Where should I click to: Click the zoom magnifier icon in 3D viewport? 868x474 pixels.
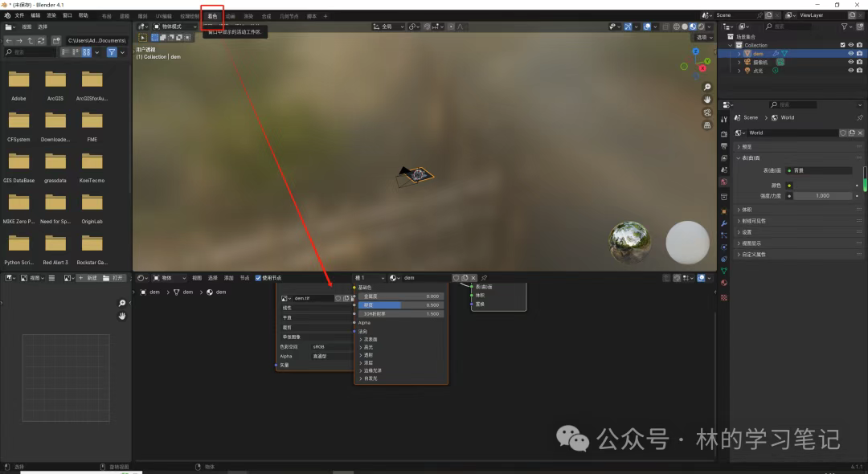click(x=707, y=87)
